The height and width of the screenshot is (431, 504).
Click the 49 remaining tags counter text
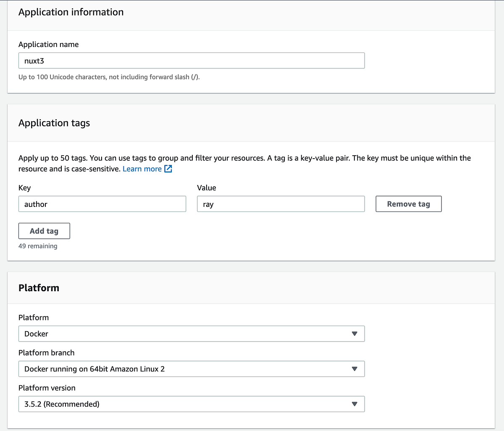[x=38, y=246]
